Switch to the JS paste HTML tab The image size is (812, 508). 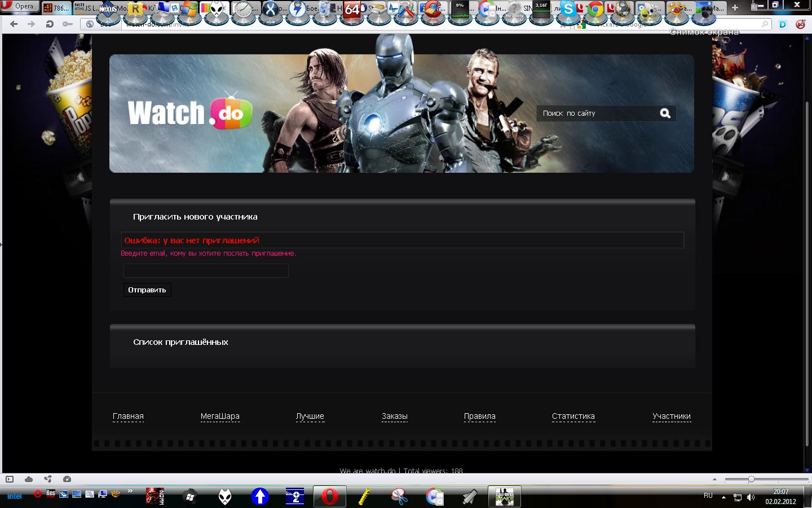[86, 8]
